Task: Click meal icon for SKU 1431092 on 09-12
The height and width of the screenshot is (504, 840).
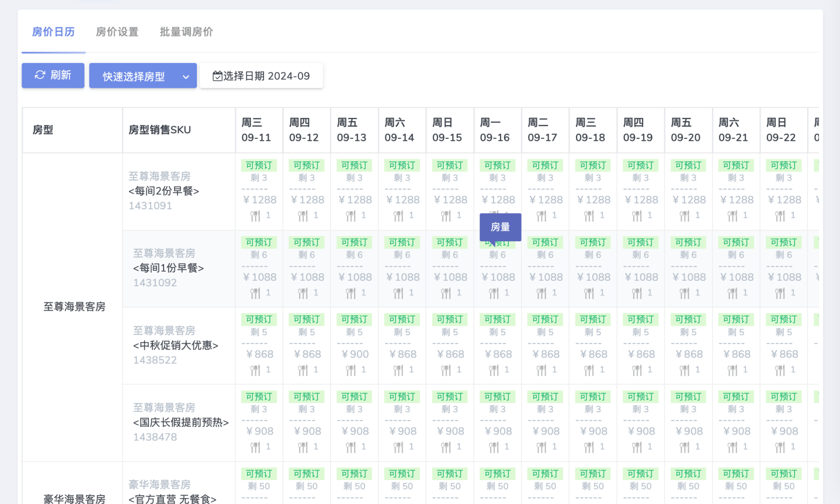Action: point(303,293)
